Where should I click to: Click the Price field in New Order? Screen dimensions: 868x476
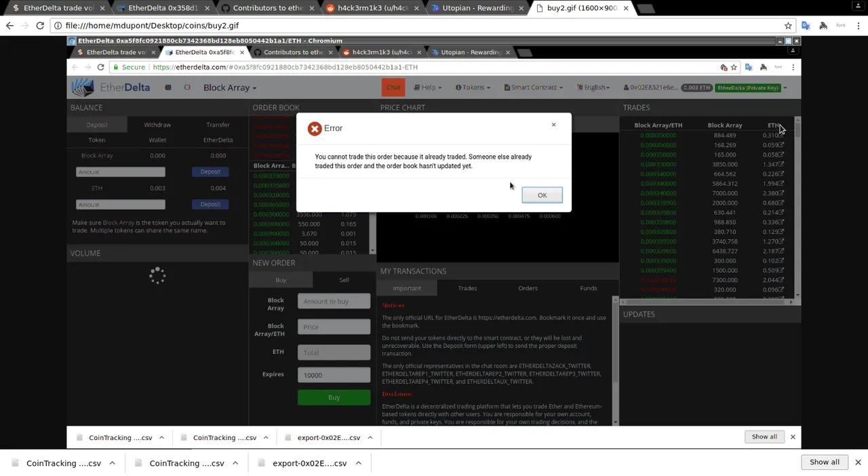[334, 327]
